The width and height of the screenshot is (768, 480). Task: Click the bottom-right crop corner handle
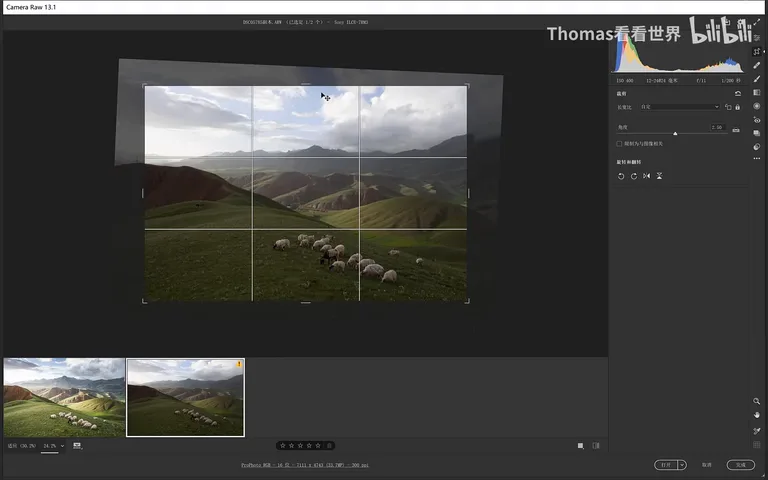[467, 301]
